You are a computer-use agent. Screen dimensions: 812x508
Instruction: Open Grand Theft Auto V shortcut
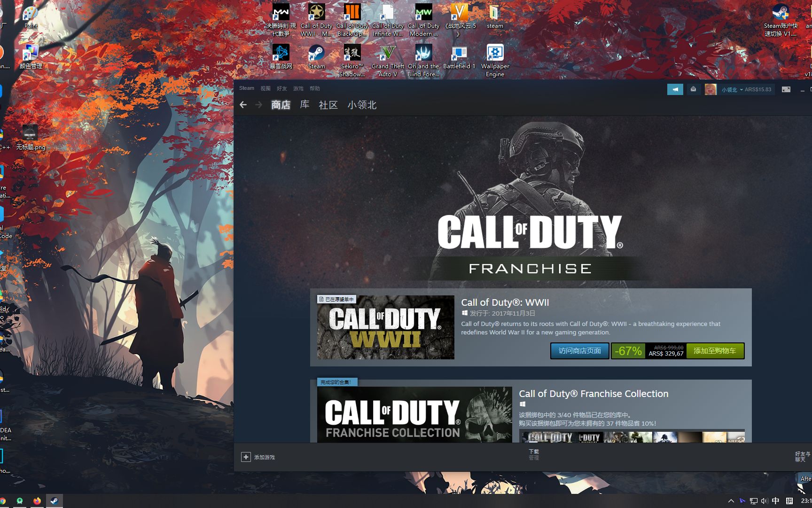pyautogui.click(x=388, y=61)
